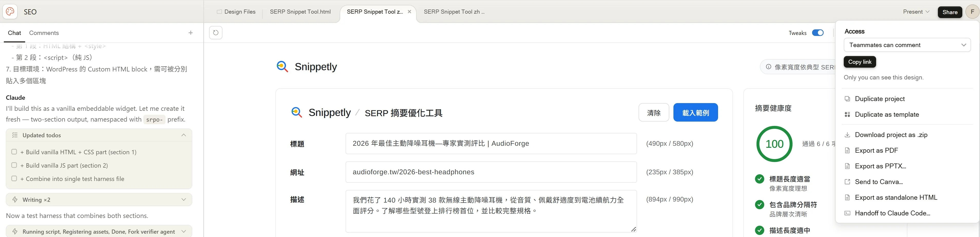Check Build vanilla JS part todo

(14, 165)
